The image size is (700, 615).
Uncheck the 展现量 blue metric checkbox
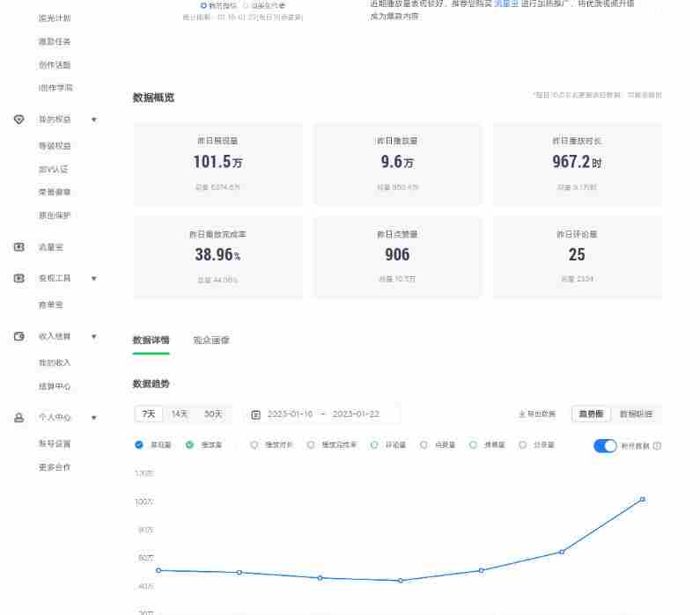(x=139, y=444)
